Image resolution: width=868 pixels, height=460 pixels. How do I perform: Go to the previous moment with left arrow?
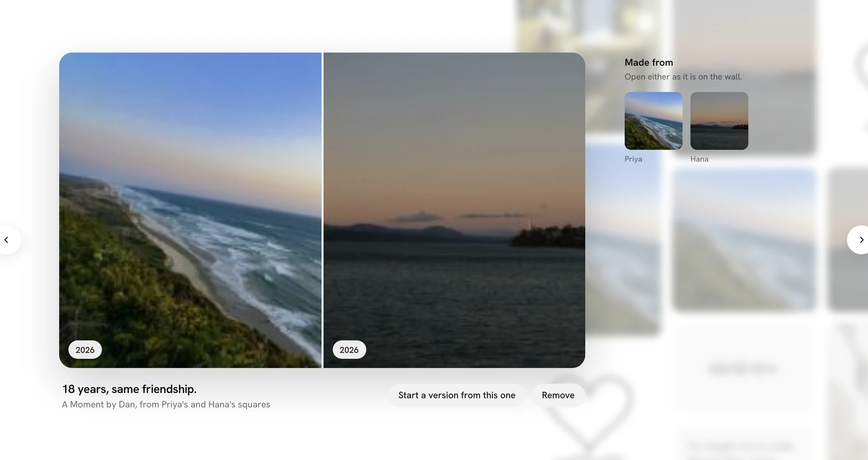[x=7, y=240]
